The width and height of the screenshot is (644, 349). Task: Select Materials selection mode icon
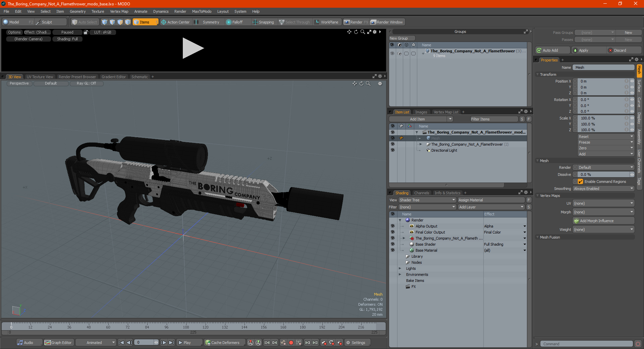point(128,22)
